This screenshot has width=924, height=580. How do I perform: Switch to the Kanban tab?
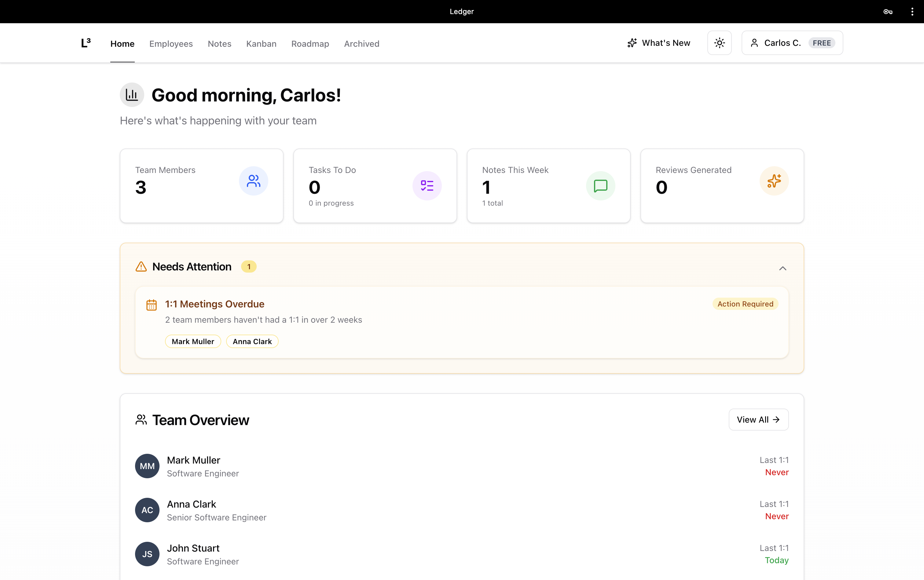point(261,44)
